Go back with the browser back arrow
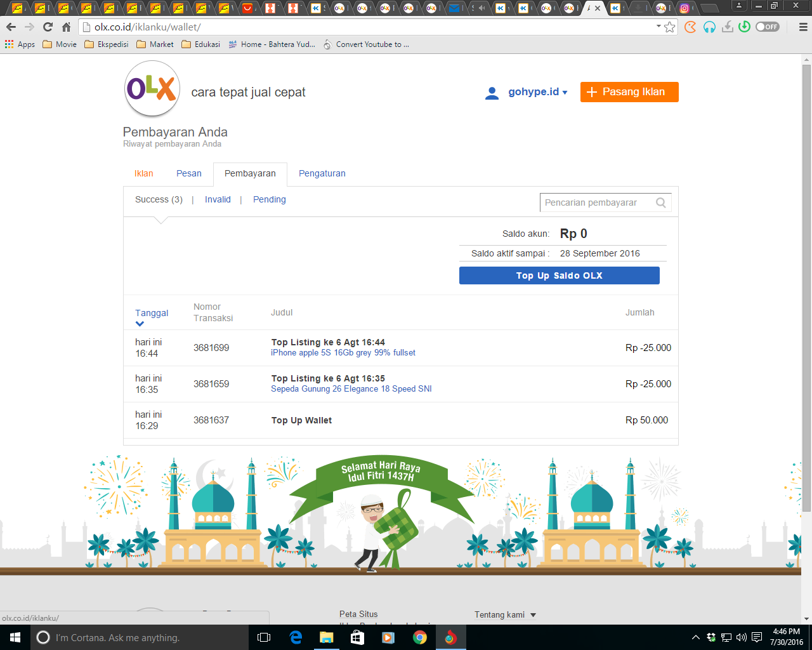This screenshot has width=812, height=650. coord(11,27)
